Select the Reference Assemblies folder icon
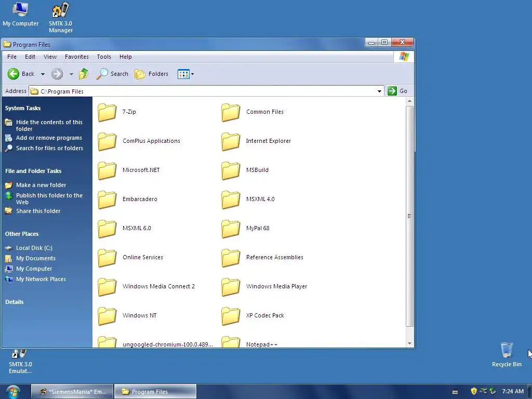 (x=231, y=258)
